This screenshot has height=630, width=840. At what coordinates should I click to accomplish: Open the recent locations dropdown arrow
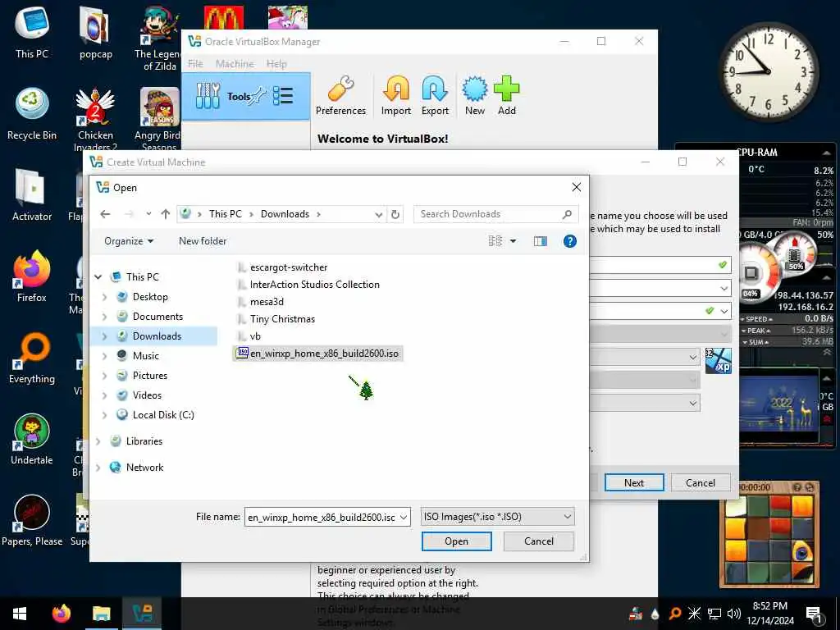click(x=148, y=214)
